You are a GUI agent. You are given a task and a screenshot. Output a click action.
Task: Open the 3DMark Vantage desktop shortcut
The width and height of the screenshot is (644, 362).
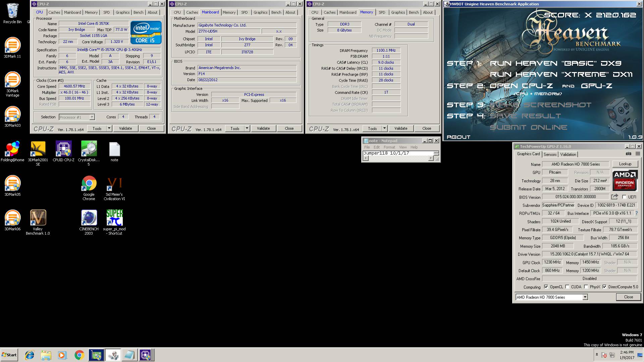12,84
